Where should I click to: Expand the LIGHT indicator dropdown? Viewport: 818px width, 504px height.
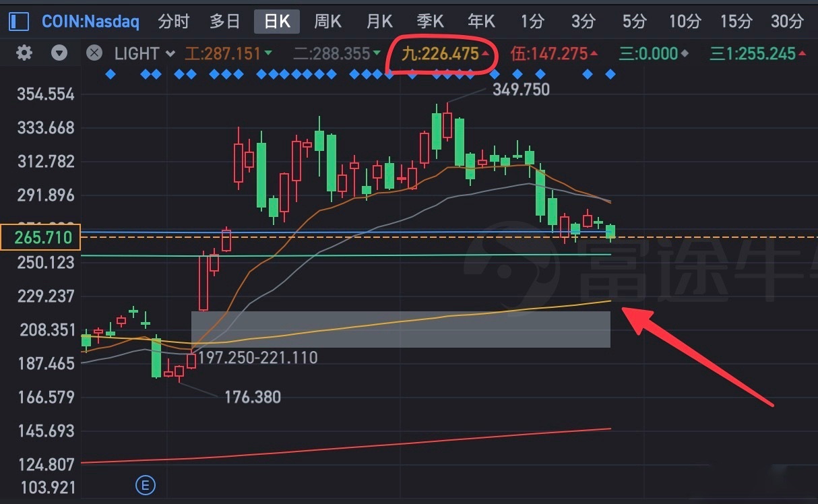(x=170, y=54)
